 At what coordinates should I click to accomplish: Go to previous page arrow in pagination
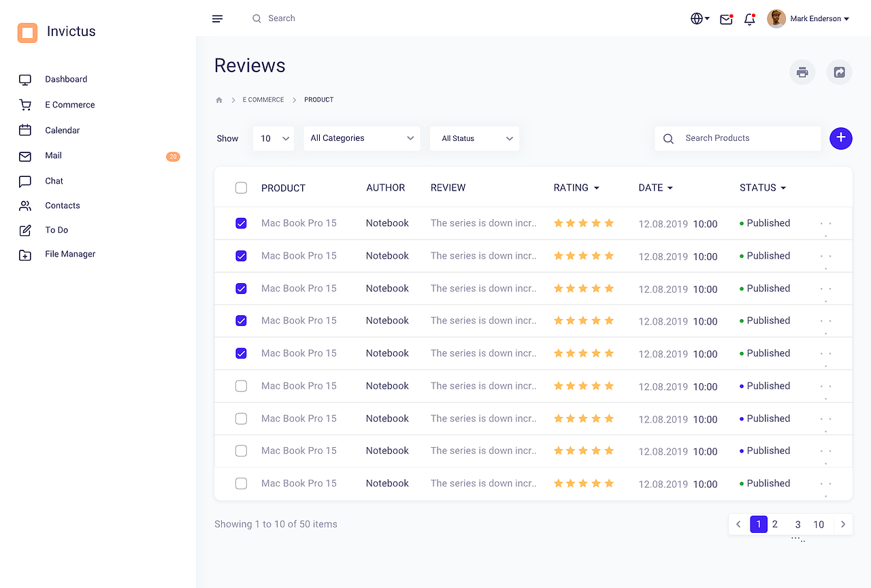[738, 524]
